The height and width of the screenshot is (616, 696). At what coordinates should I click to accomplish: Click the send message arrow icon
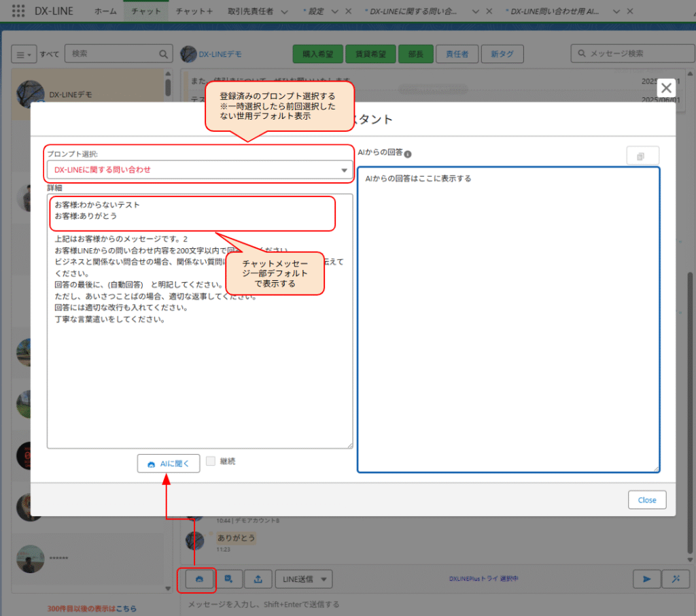click(646, 579)
